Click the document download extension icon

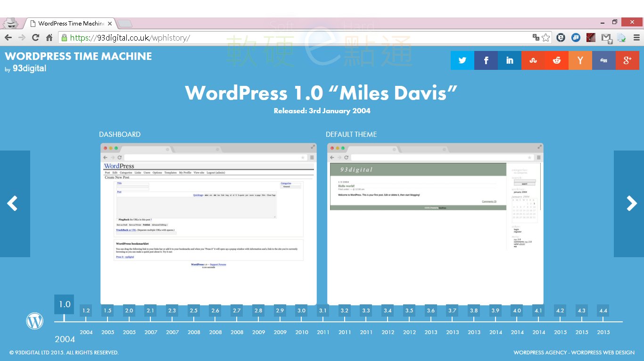pyautogui.click(x=622, y=38)
